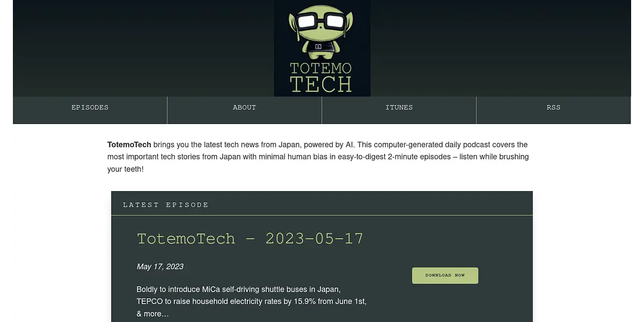Click the bold TotemoTech word in the intro
Screen dimensions: 644x322
(x=129, y=145)
